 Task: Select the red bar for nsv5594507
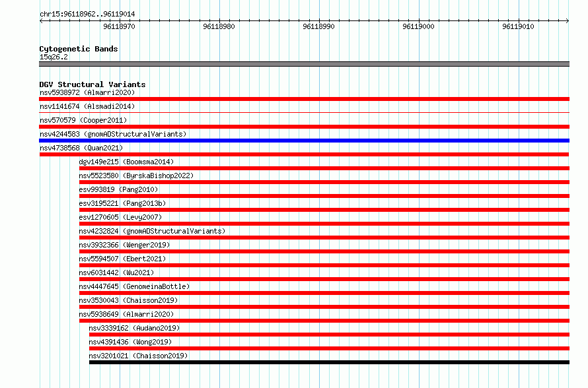click(324, 265)
